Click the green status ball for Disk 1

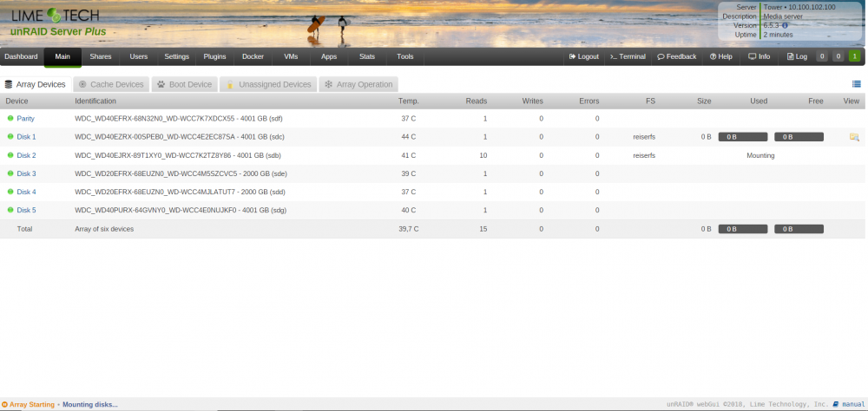(10, 137)
